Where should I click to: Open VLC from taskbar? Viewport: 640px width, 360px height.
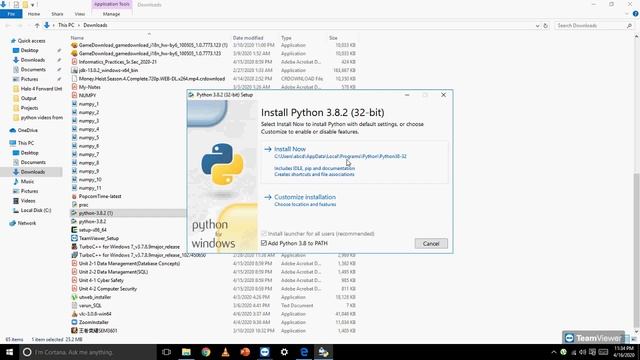[225, 352]
